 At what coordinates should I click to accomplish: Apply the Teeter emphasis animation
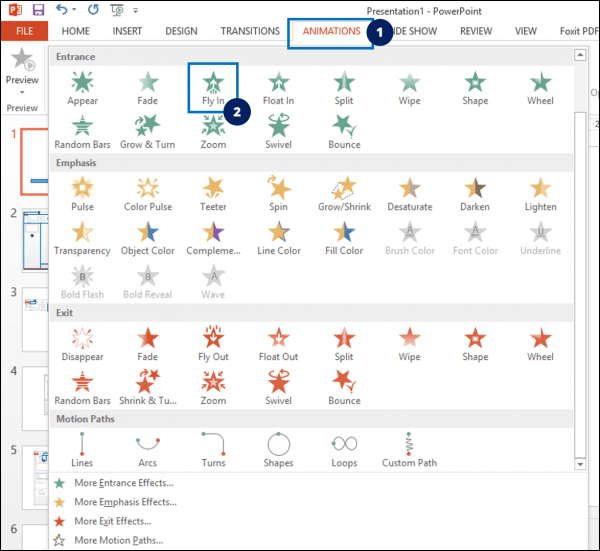213,192
